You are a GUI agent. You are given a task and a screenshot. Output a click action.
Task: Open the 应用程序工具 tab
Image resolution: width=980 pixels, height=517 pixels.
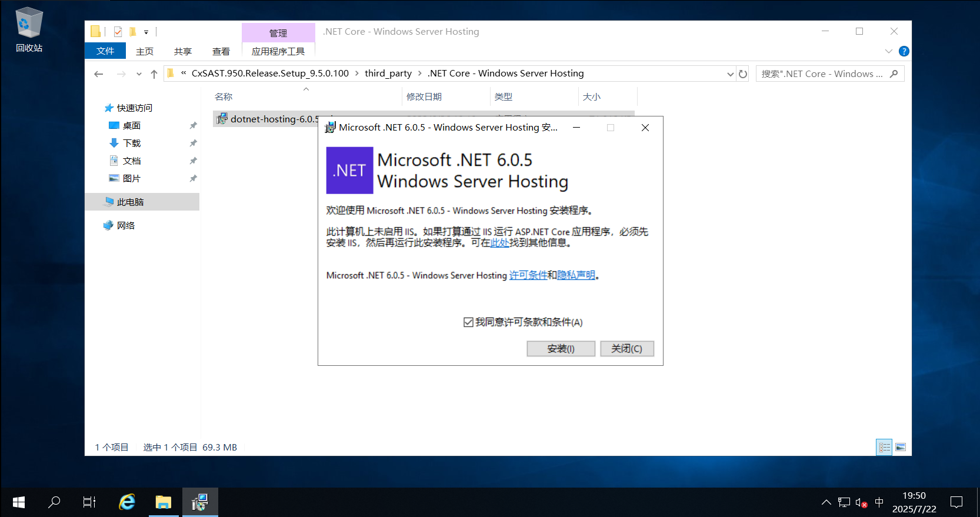tap(278, 51)
